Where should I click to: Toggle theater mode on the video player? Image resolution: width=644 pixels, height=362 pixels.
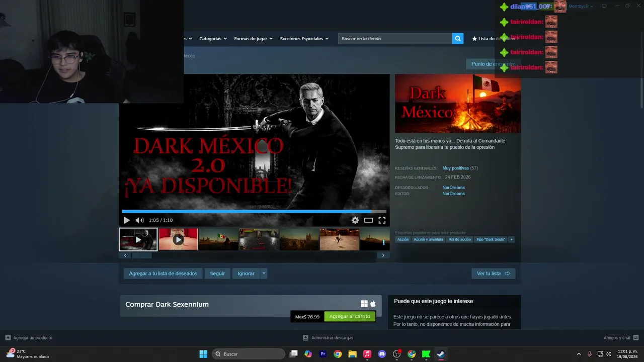(369, 220)
